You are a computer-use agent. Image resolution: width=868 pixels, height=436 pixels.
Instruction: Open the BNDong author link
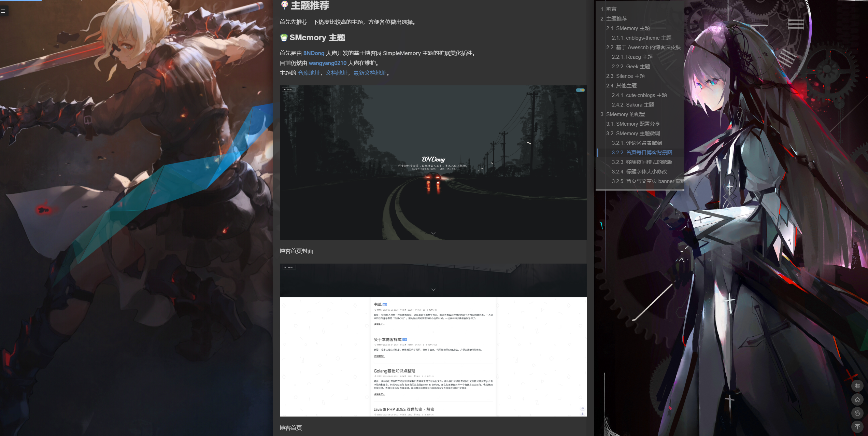click(313, 53)
